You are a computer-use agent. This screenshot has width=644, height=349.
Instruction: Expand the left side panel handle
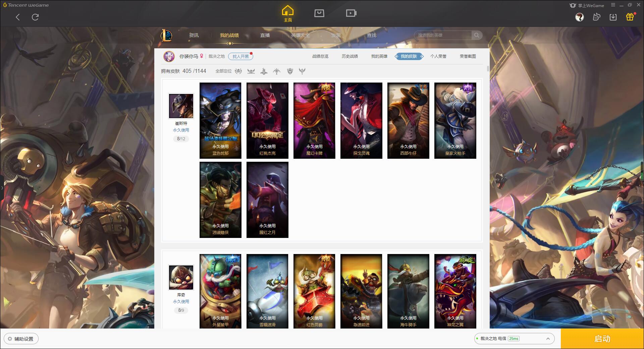[2, 188]
